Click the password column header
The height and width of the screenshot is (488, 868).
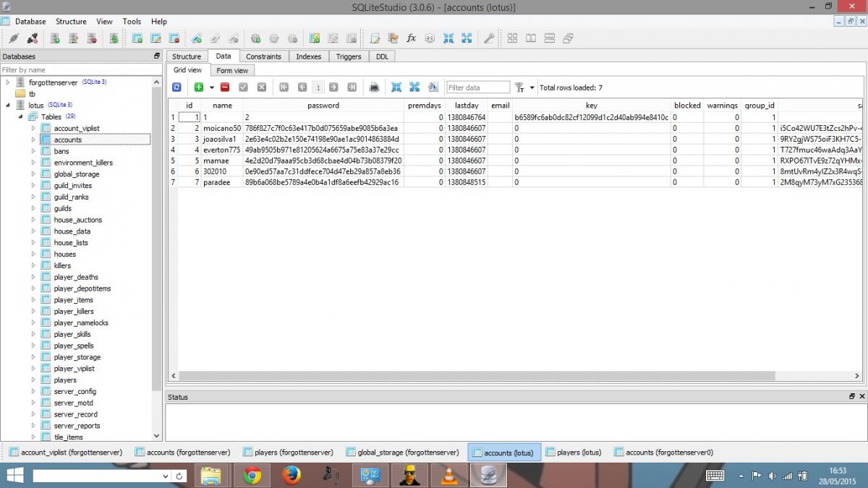pos(323,106)
